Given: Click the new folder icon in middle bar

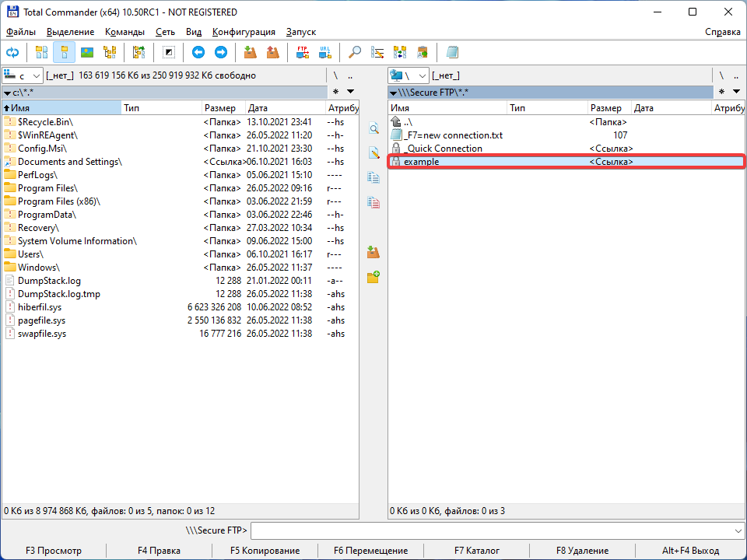Looking at the screenshot, I should (x=373, y=277).
